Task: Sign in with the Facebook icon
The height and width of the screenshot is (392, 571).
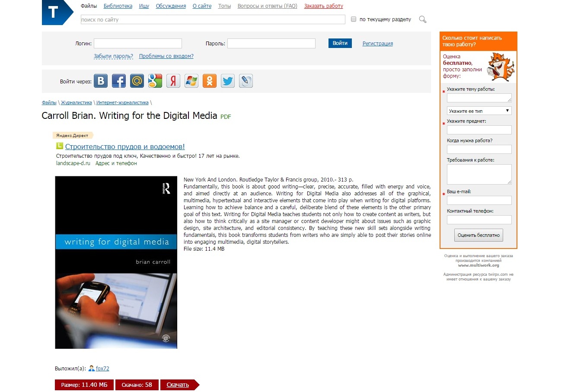Action: pyautogui.click(x=119, y=81)
